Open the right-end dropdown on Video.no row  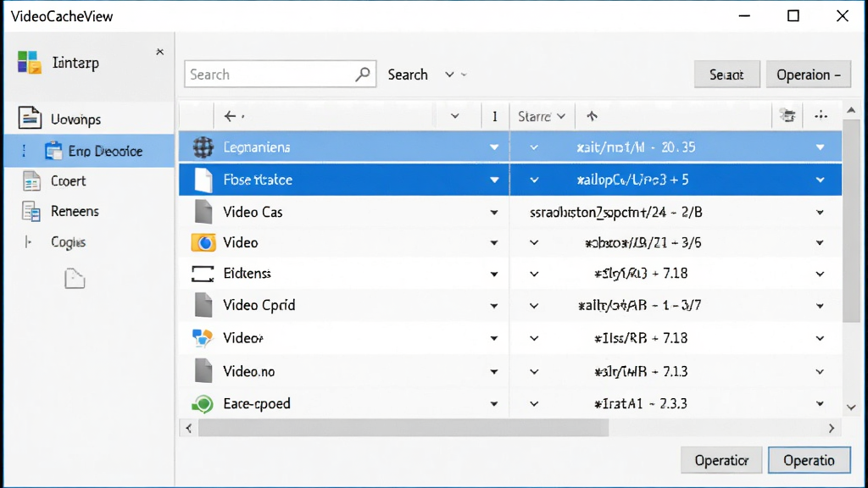click(x=820, y=372)
